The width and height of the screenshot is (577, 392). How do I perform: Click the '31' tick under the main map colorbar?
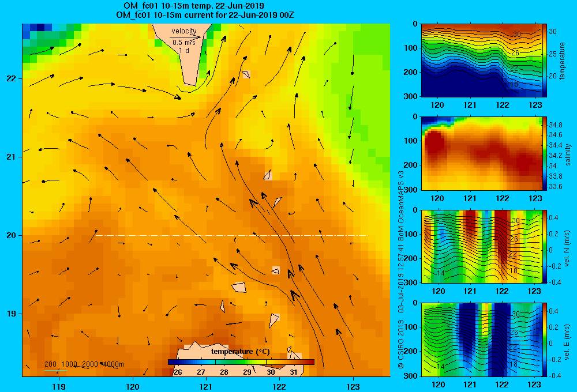(294, 372)
